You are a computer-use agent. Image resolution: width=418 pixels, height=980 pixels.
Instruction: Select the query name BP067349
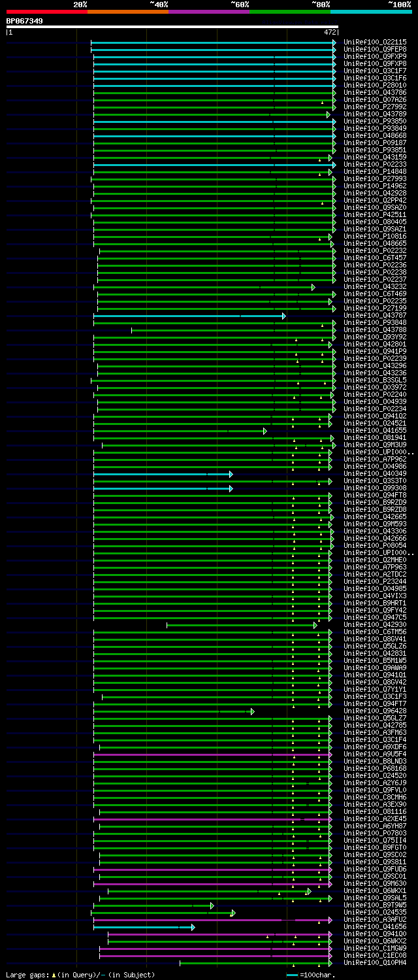(x=25, y=21)
